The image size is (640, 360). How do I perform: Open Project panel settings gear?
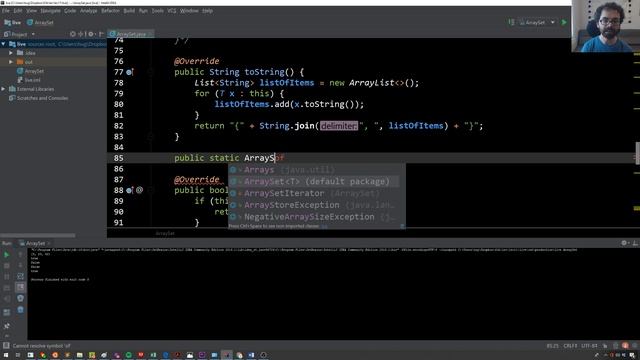click(91, 34)
